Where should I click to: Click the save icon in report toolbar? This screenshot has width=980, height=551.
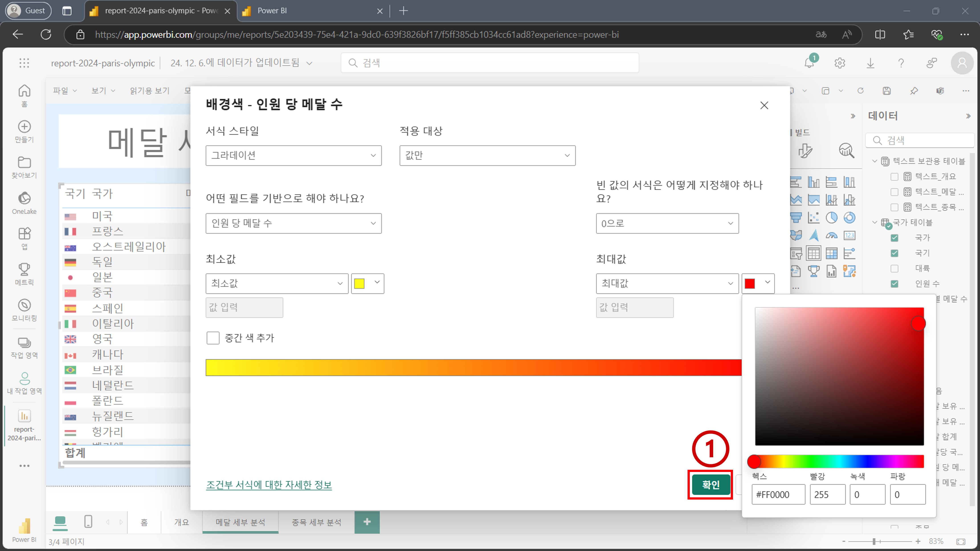click(x=887, y=91)
